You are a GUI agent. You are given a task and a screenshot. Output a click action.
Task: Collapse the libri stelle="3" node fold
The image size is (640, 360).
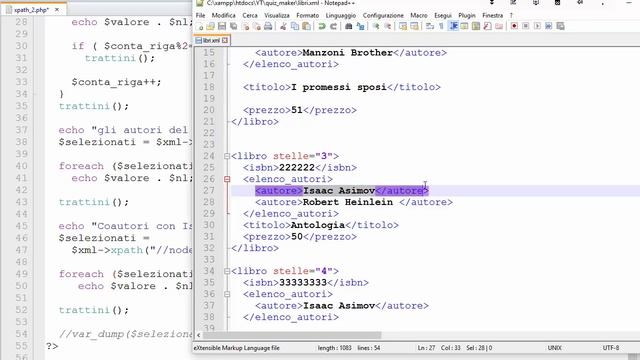[x=227, y=156]
